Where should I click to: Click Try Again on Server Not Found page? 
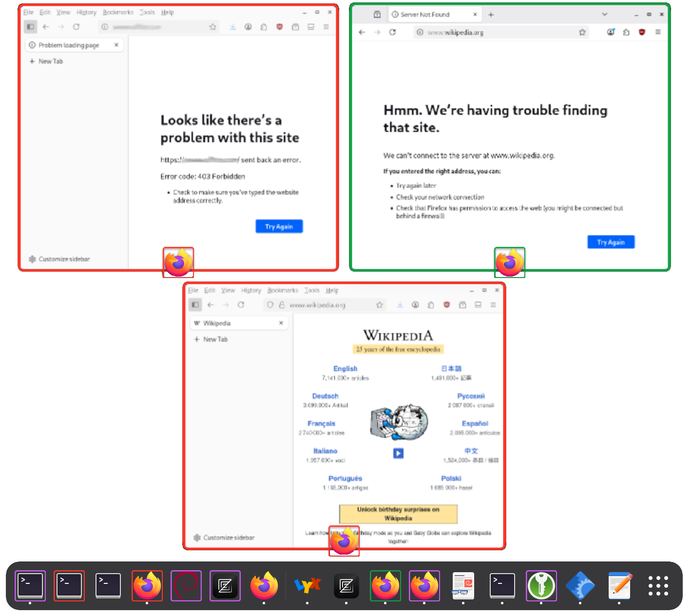click(x=611, y=242)
